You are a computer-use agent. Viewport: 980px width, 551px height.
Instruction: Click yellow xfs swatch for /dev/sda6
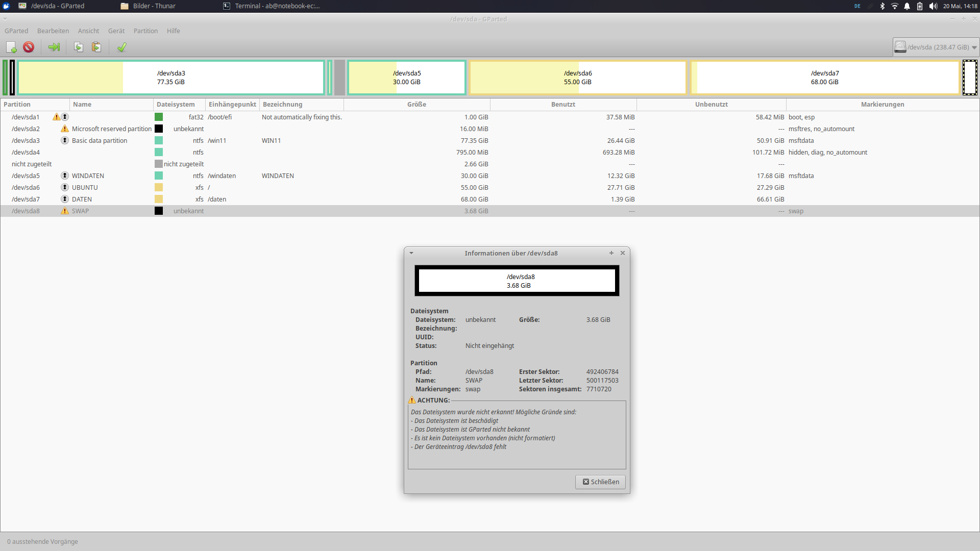click(159, 188)
